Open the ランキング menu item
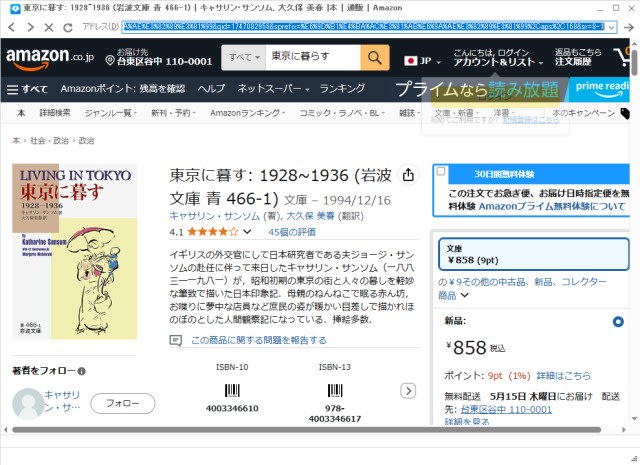640x465 pixels. coord(342,89)
